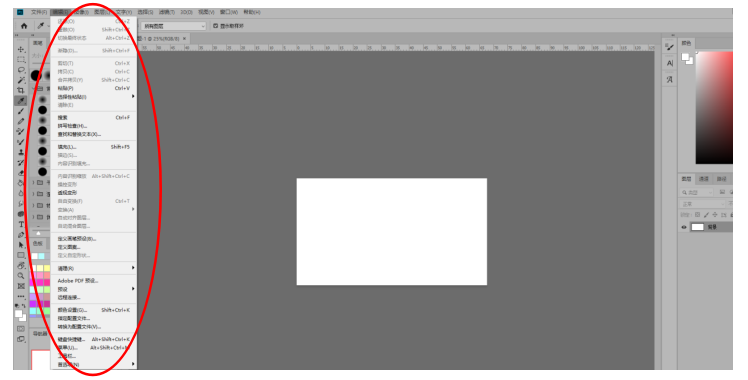Select the Move tool in the toolbox
Viewport: 748px width, 380px height.
[x=21, y=50]
